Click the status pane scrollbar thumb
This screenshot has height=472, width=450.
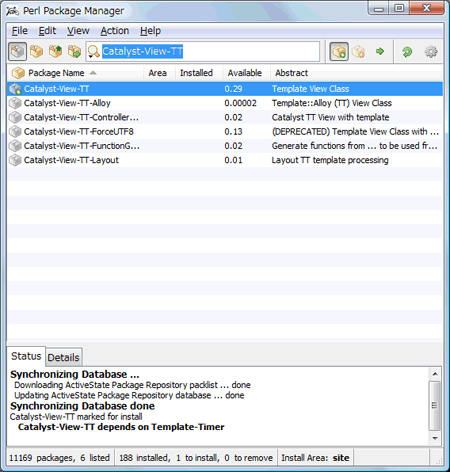click(435, 406)
